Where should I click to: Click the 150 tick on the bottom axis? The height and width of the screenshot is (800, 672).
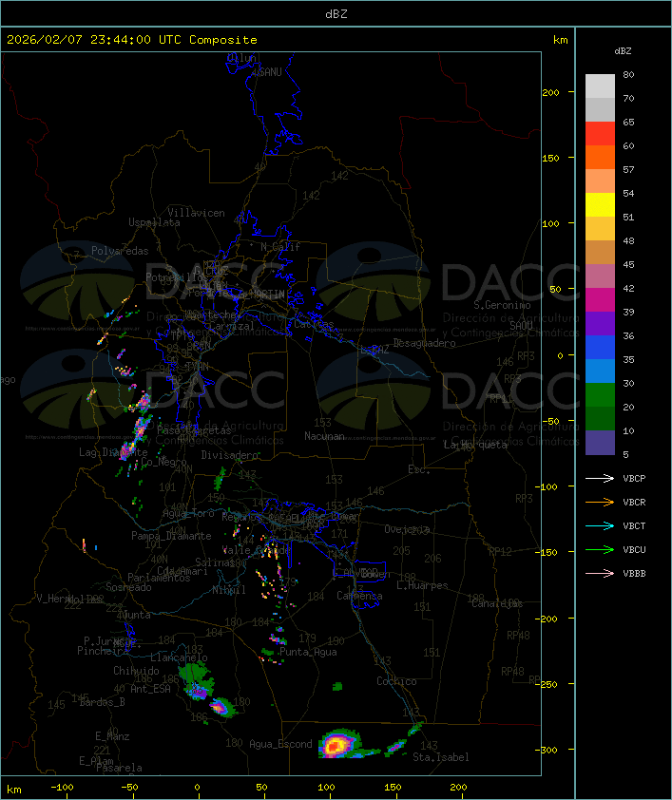[x=393, y=788]
